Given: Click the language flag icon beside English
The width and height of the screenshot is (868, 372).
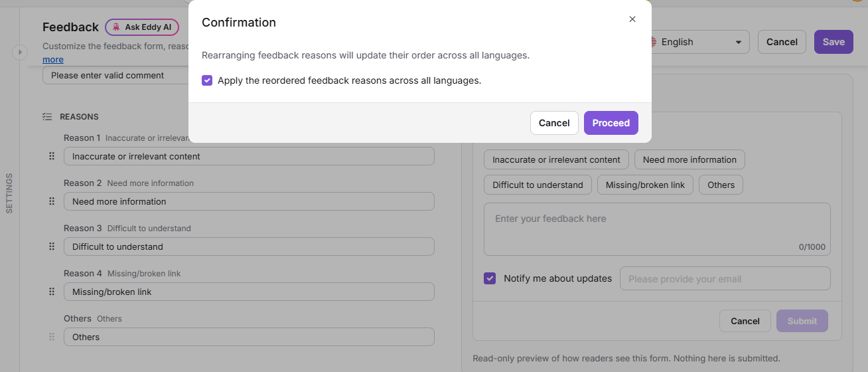Looking at the screenshot, I should pos(654,42).
